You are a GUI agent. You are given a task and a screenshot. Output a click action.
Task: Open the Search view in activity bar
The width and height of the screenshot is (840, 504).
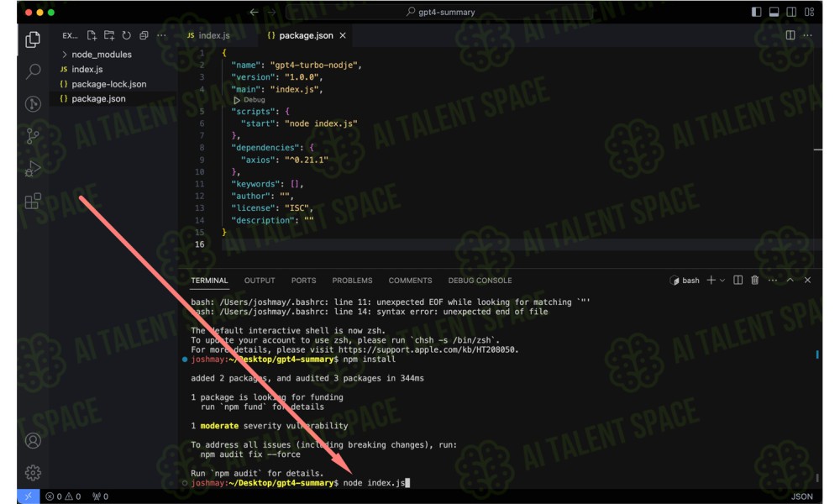(33, 71)
